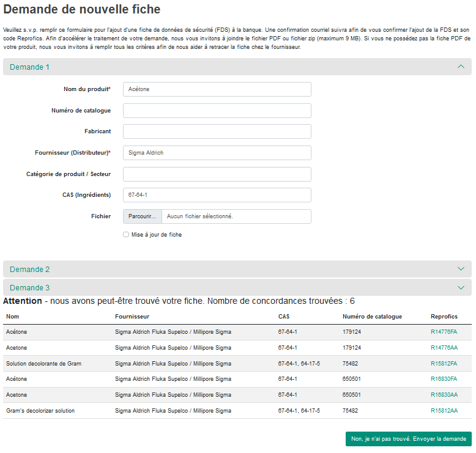Click the 'Acetone' name in the R14776AA row
This screenshot has width=476, height=453.
[17, 348]
